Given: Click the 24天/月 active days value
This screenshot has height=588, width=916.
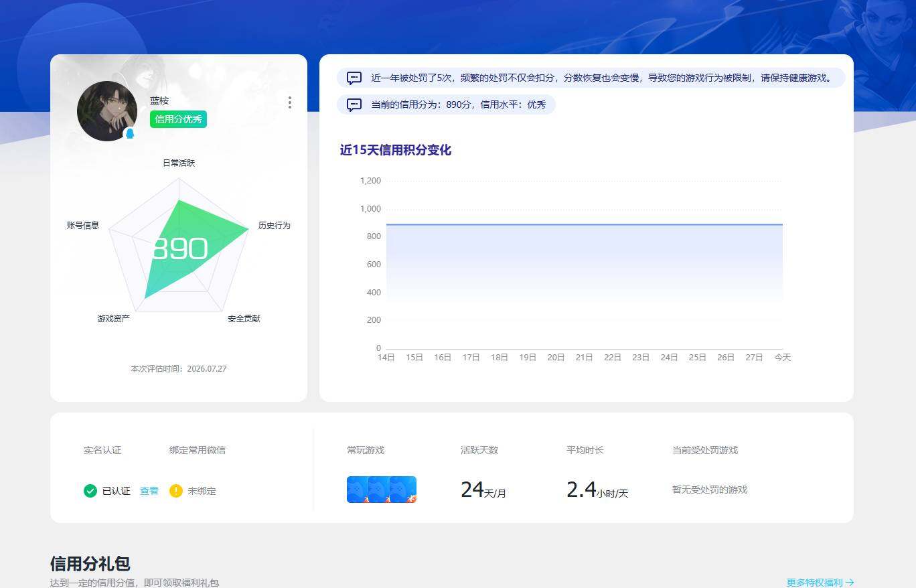Looking at the screenshot, I should (483, 490).
